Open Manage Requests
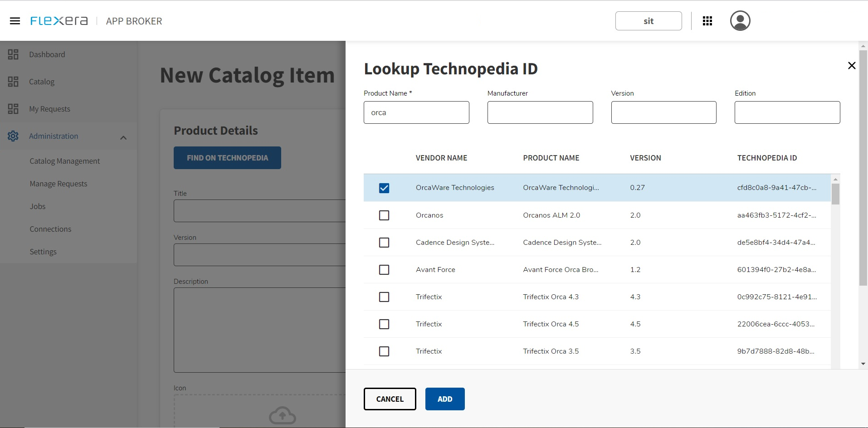Image resolution: width=868 pixels, height=428 pixels. 59,184
